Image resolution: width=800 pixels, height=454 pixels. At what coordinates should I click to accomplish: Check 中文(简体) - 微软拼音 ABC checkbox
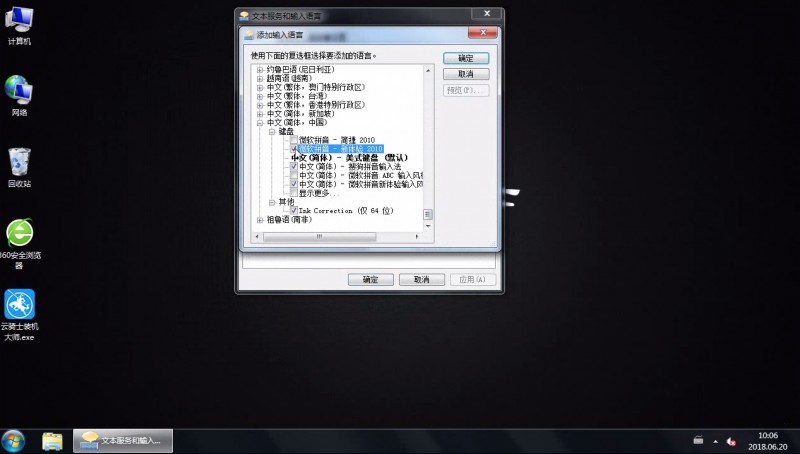(294, 175)
